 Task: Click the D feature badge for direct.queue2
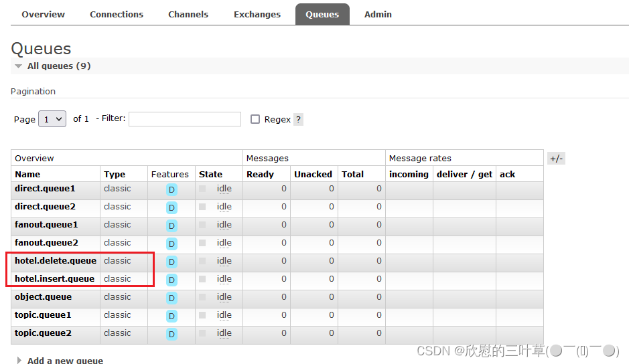click(171, 207)
